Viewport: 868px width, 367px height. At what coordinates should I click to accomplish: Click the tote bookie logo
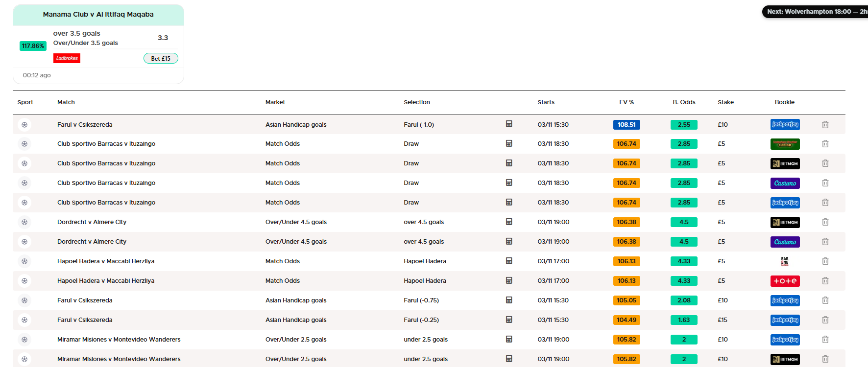(x=785, y=281)
